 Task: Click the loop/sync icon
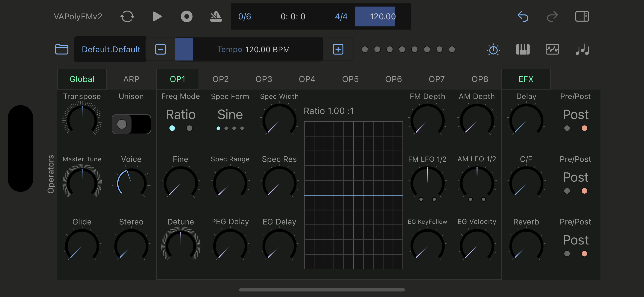coord(127,17)
